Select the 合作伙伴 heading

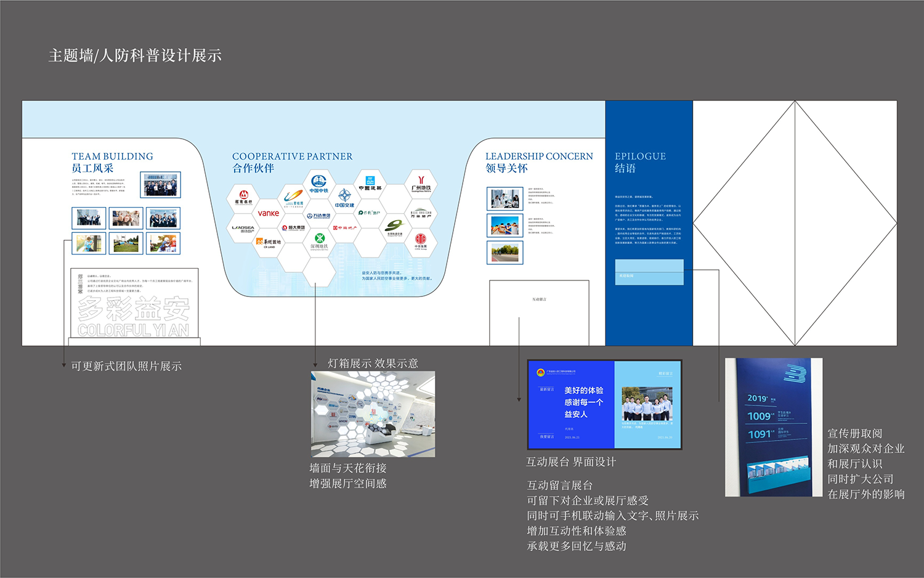253,168
